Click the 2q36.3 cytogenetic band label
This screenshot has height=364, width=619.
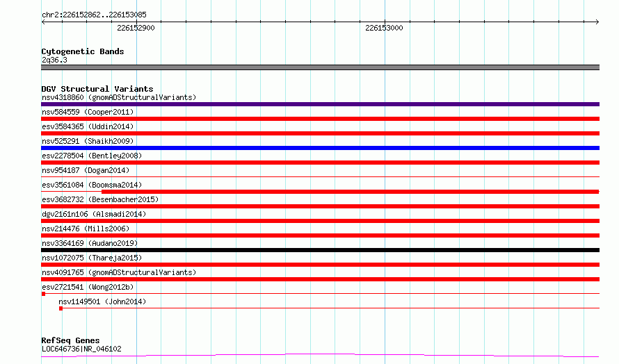(54, 60)
